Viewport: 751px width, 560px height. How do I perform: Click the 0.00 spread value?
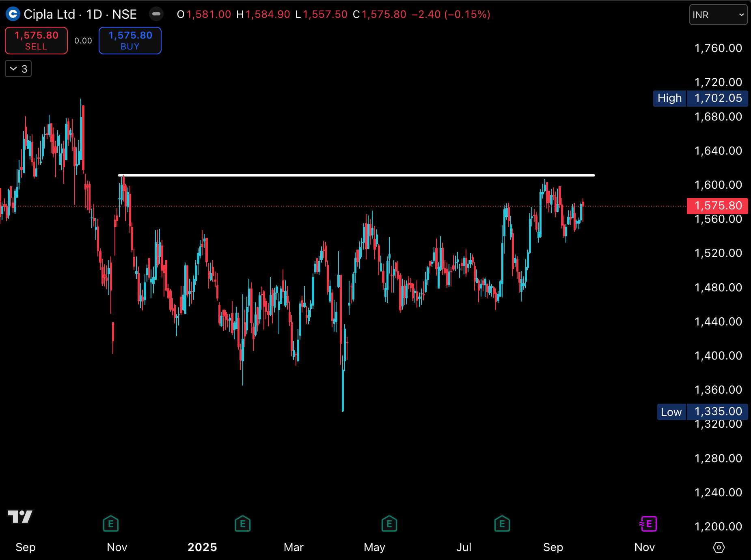pos(83,41)
